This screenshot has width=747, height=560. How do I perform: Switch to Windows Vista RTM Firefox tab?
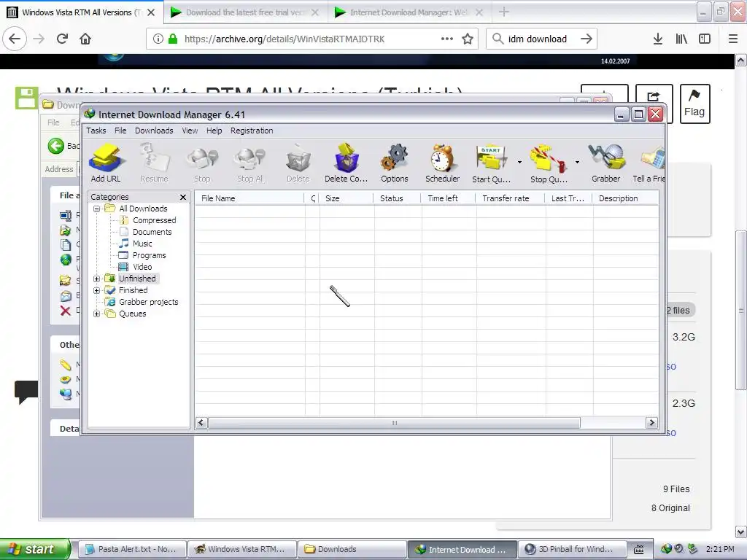82,12
